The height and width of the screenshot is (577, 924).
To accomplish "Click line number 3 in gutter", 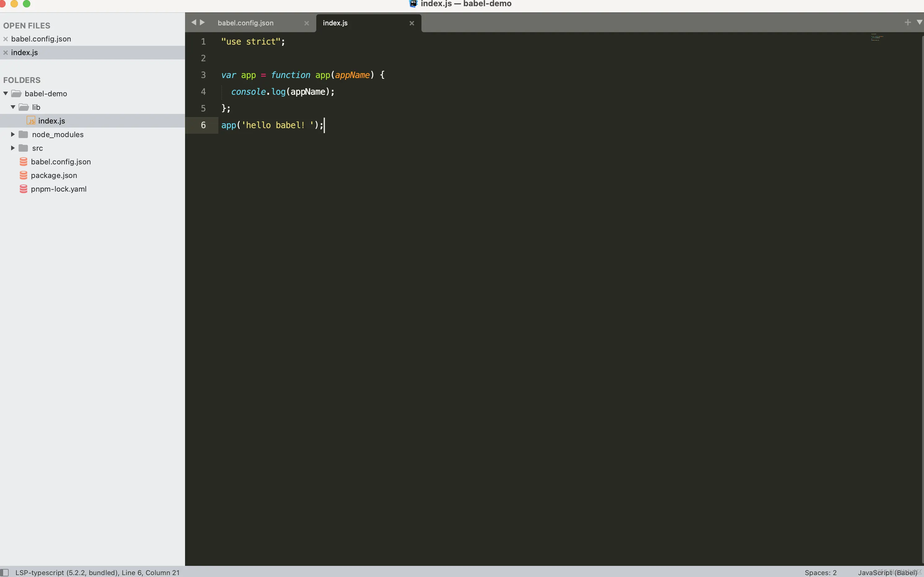I will click(x=203, y=75).
